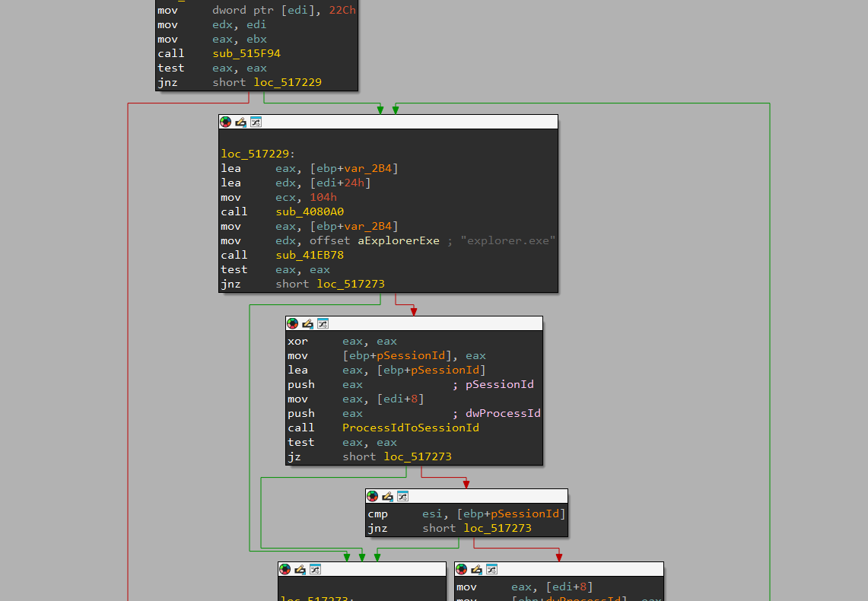This screenshot has height=601, width=868.
Task: Click pencil edit icon on ProcessIdToSessionId block
Action: point(307,323)
